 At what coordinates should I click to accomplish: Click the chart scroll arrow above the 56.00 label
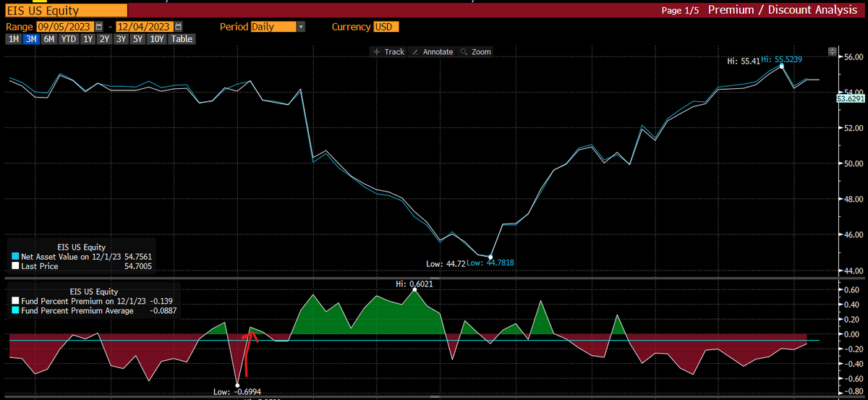[831, 52]
